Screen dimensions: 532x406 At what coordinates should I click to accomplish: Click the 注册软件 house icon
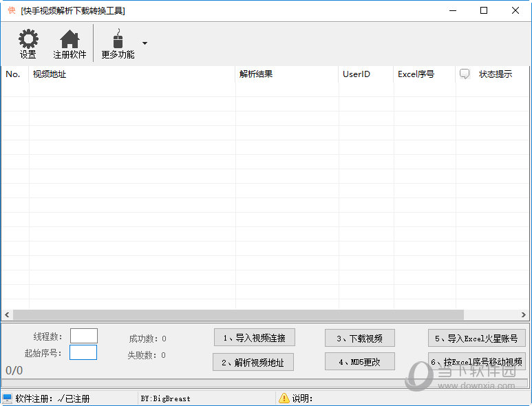70,39
